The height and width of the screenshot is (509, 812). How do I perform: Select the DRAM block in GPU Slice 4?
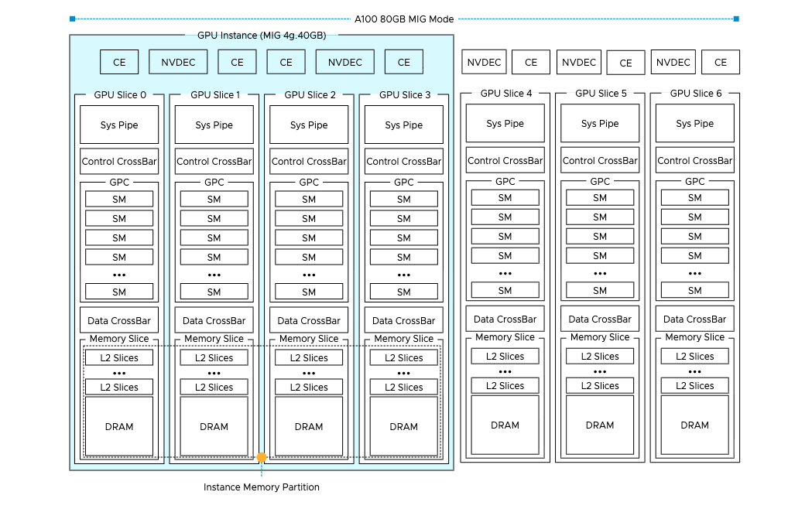(505, 425)
